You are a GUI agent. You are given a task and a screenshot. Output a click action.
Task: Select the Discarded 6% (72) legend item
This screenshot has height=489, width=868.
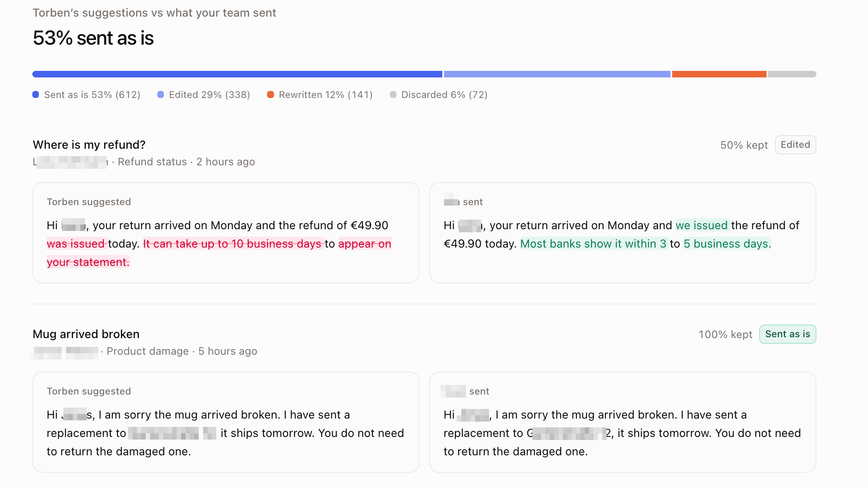pos(439,95)
